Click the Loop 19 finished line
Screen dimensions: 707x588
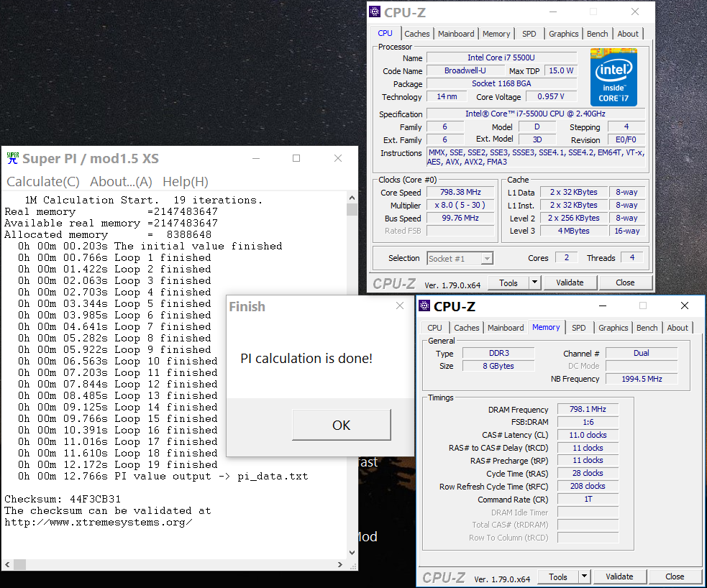pyautogui.click(x=118, y=464)
